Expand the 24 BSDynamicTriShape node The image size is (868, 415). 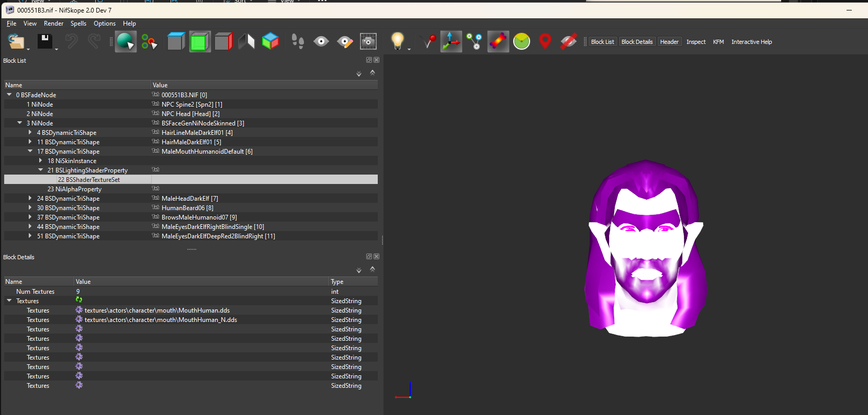(30, 198)
